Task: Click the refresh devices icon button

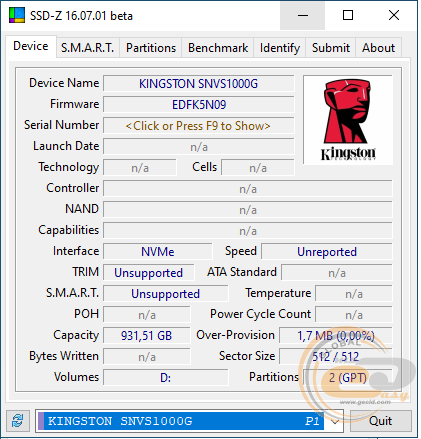Action: (18, 421)
